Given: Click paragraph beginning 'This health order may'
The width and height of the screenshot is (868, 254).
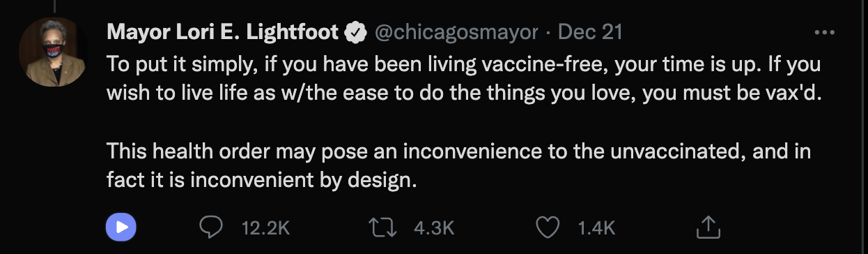Looking at the screenshot, I should 459,166.
